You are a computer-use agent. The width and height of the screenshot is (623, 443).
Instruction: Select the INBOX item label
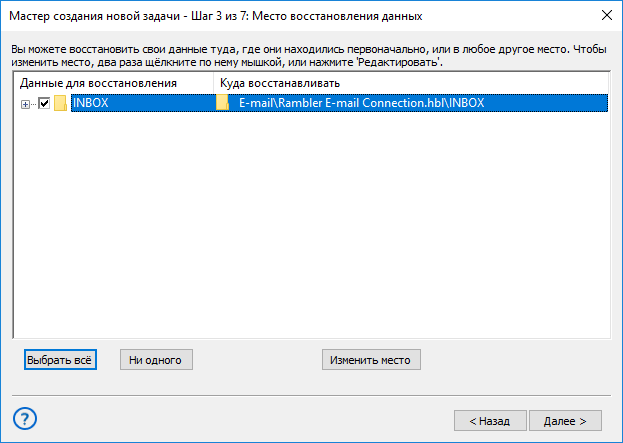(x=90, y=103)
